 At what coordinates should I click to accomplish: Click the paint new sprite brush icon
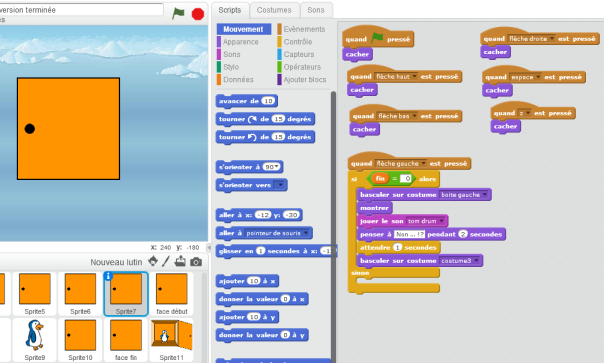click(x=166, y=261)
